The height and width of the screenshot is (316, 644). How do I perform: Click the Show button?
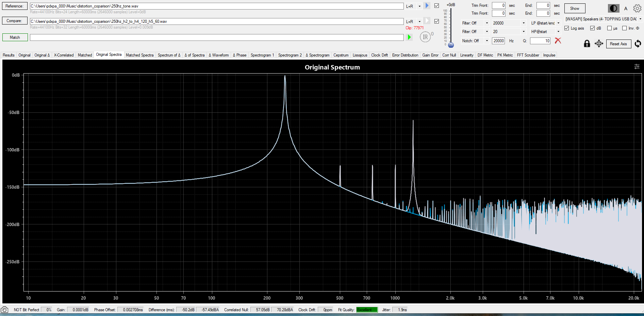[575, 9]
